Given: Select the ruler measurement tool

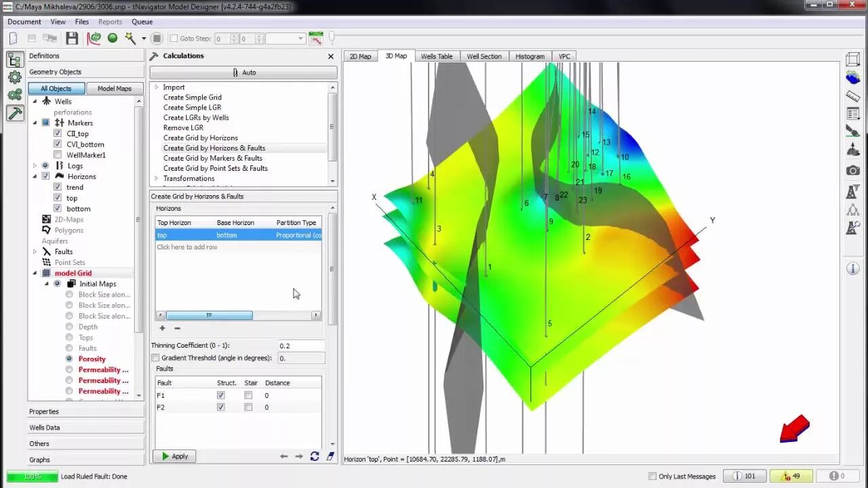Looking at the screenshot, I should 853,96.
